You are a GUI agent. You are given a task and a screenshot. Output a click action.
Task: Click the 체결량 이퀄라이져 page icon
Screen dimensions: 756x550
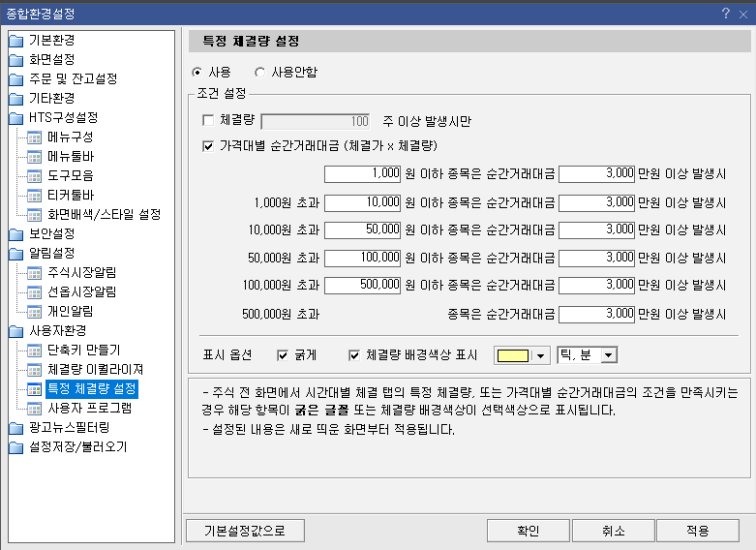point(34,370)
